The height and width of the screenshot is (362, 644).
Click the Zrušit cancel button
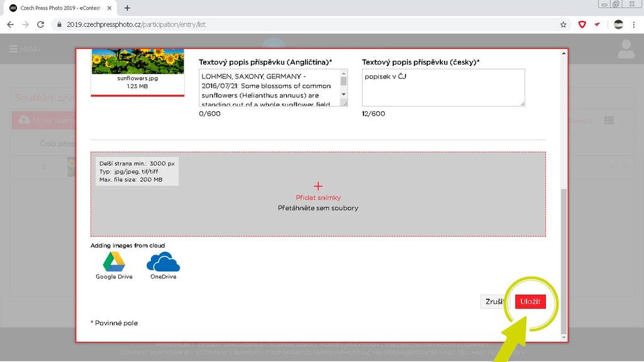[x=494, y=302]
